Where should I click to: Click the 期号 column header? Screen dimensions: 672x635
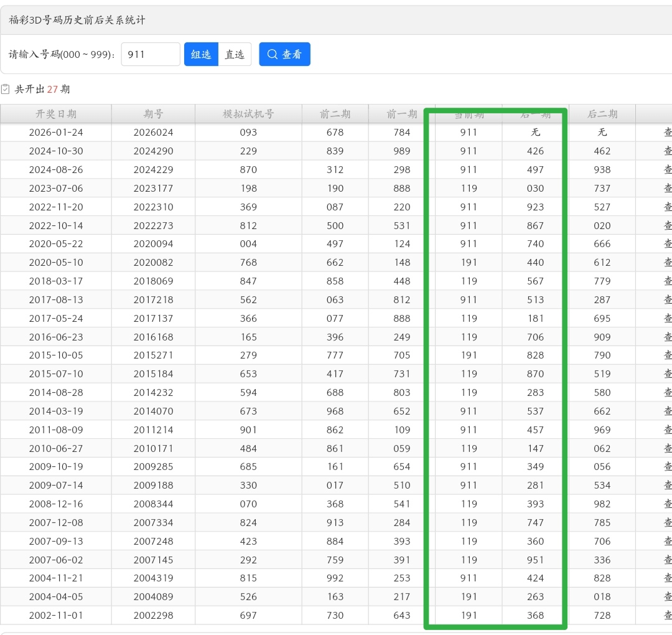click(x=153, y=114)
